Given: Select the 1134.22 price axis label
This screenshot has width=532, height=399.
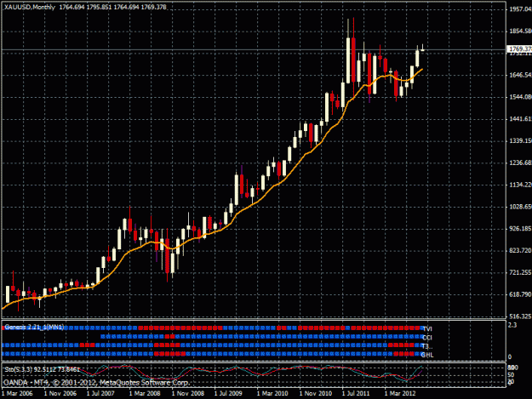Looking at the screenshot, I should (520, 185).
